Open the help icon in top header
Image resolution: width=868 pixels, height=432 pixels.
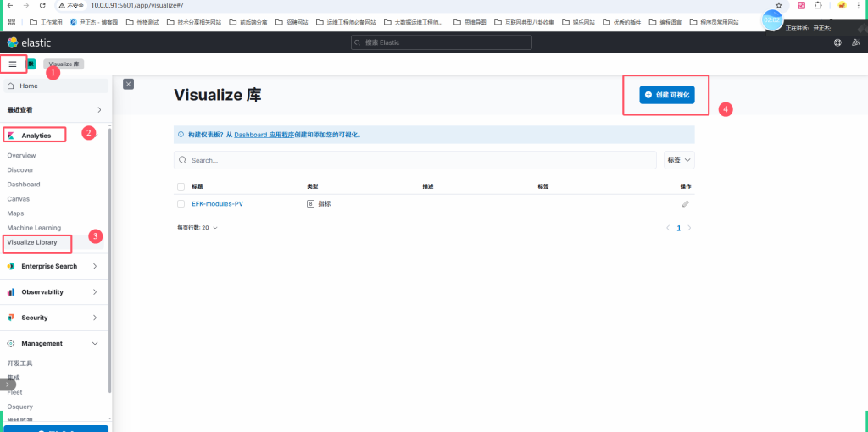837,42
